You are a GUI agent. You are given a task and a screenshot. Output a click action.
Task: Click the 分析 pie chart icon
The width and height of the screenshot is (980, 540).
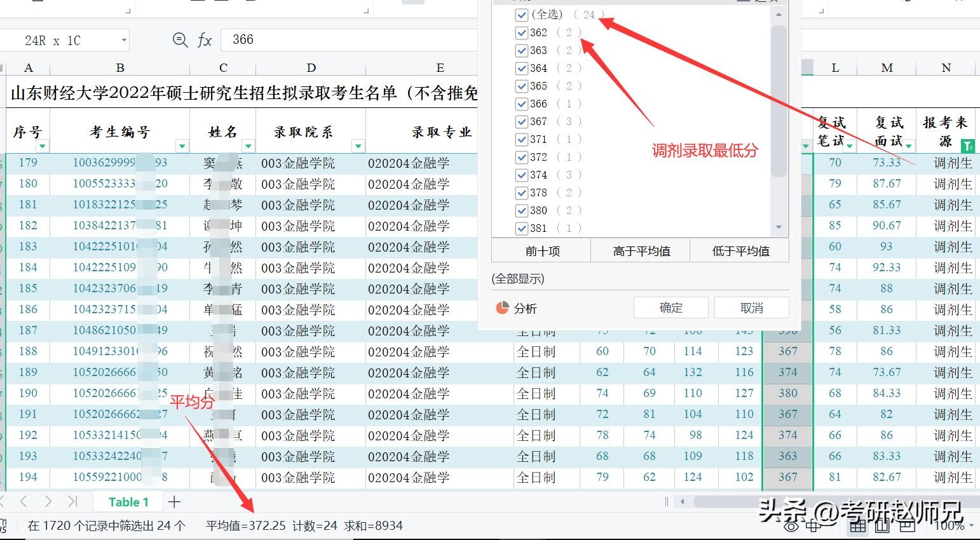[x=502, y=308]
